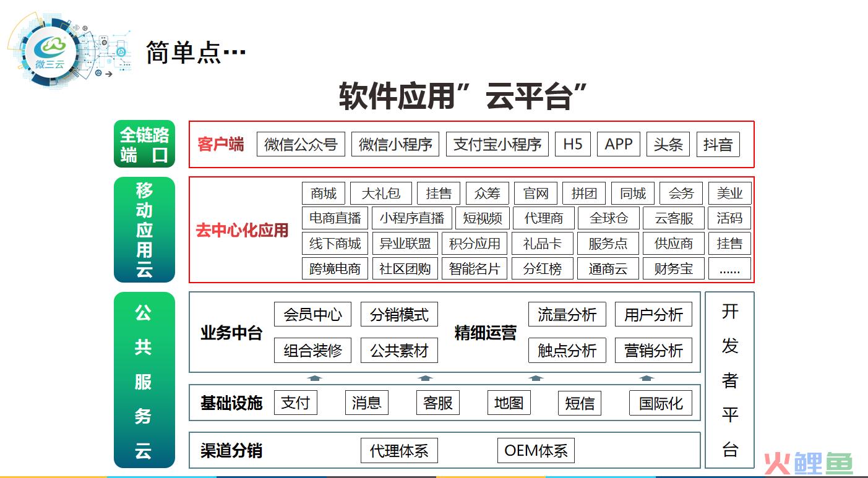Open the 小程序直播 box

click(x=412, y=218)
